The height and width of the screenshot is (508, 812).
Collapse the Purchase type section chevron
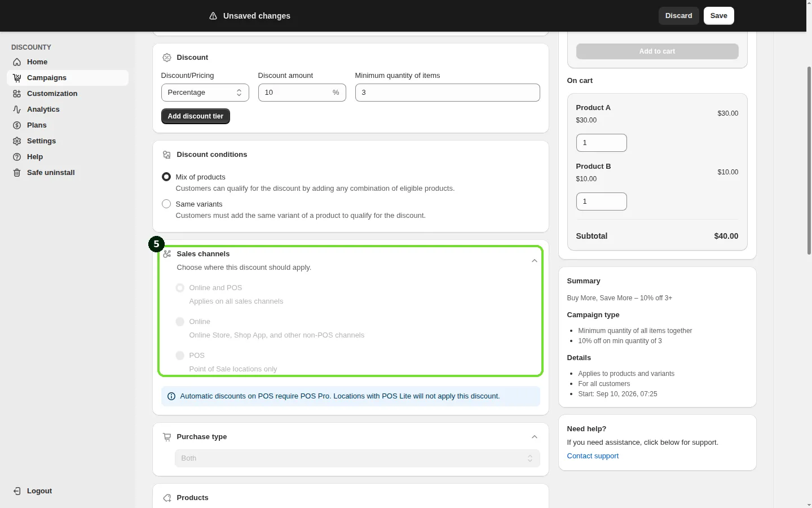click(x=535, y=437)
